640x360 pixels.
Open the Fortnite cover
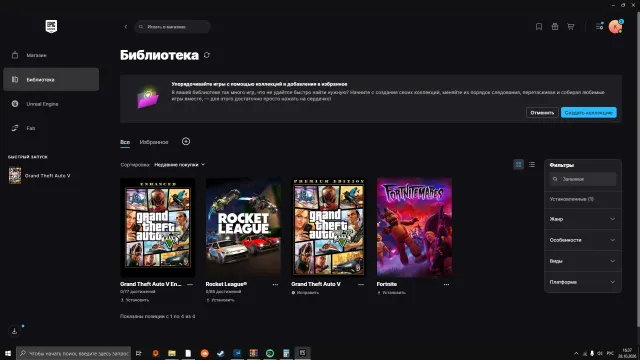click(414, 227)
